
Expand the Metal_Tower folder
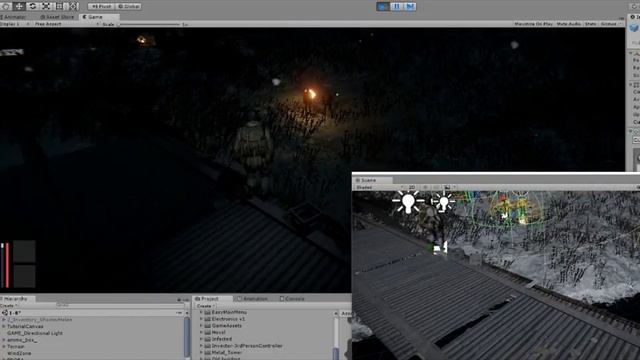tap(201, 352)
